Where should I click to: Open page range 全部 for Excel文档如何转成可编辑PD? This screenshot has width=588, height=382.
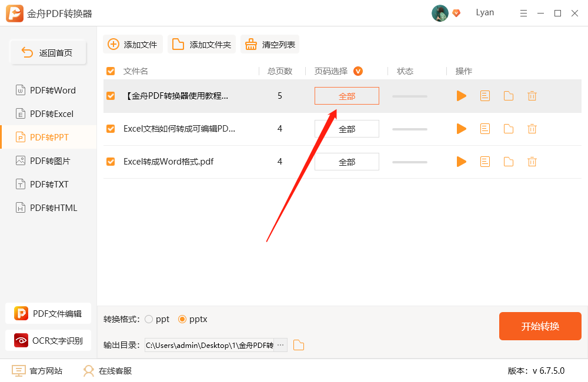coord(347,129)
